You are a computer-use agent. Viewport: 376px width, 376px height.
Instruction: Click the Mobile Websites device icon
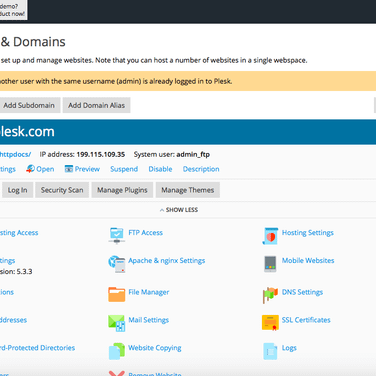tap(270, 264)
